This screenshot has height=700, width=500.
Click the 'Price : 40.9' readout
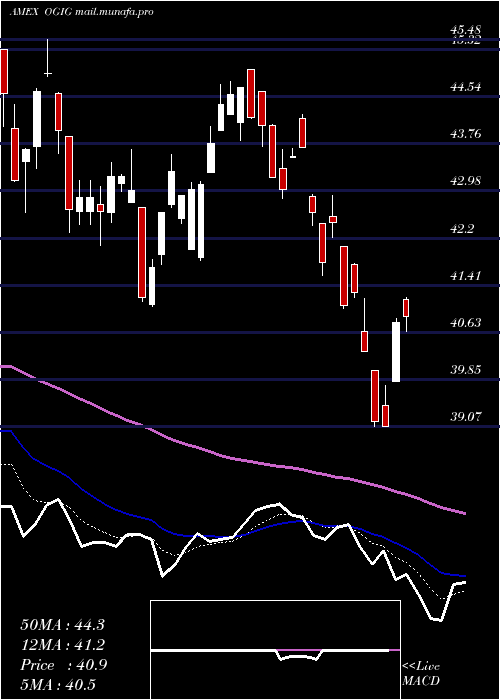coord(63,665)
